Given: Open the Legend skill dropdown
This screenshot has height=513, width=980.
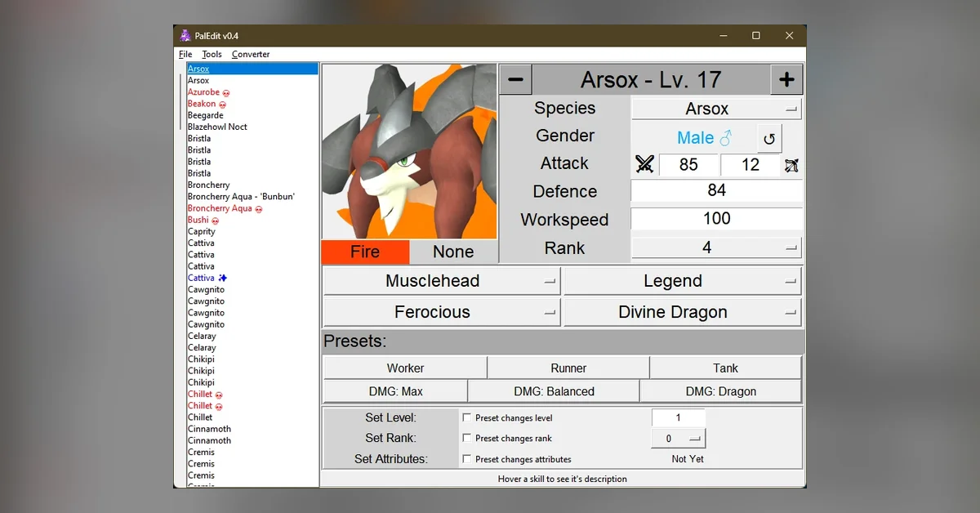Looking at the screenshot, I should tap(682, 281).
